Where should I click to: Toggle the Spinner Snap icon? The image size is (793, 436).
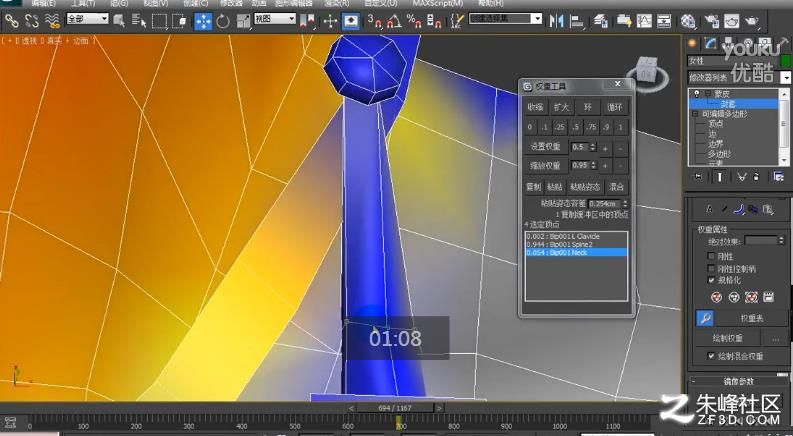(434, 21)
